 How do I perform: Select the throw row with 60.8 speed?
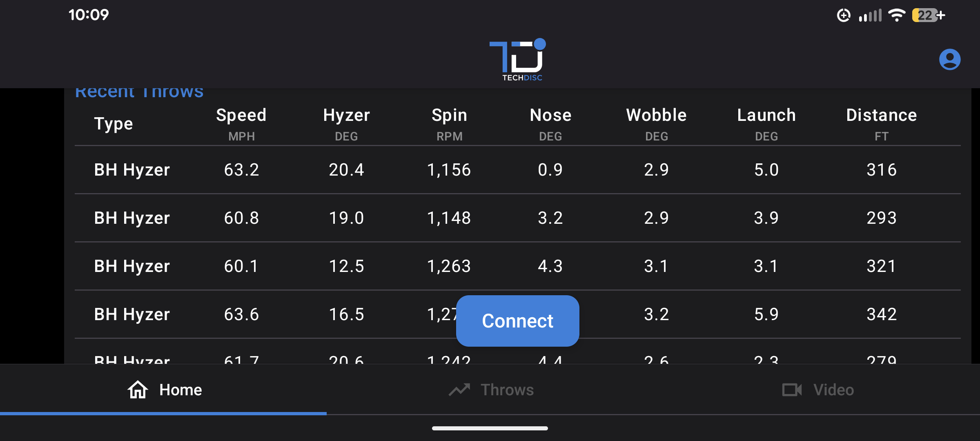coord(517,218)
